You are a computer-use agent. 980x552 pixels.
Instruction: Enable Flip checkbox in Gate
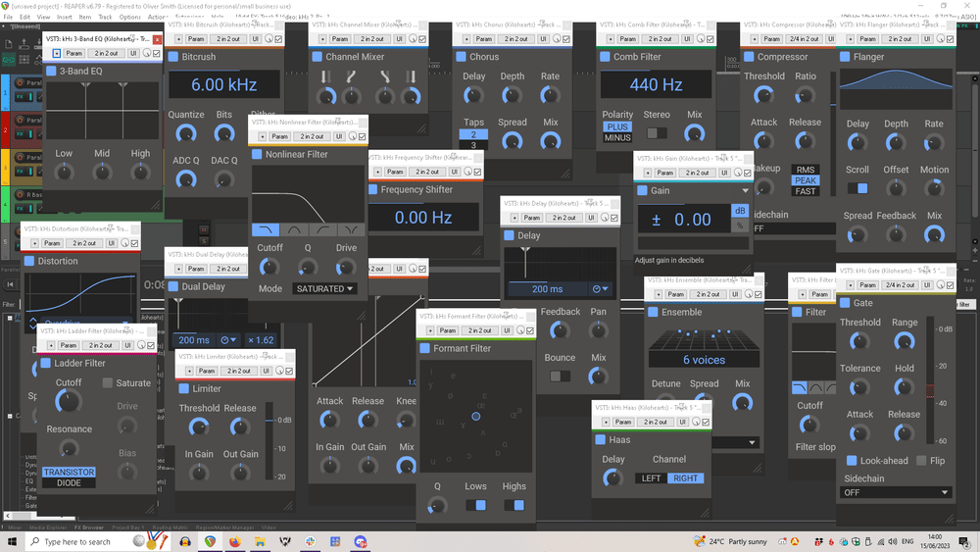pyautogui.click(x=921, y=461)
